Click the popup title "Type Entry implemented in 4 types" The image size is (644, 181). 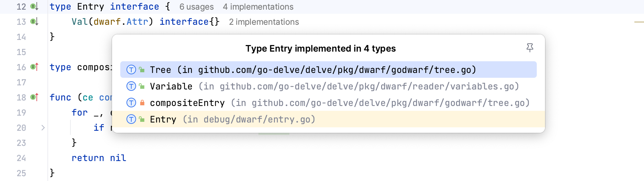(320, 49)
